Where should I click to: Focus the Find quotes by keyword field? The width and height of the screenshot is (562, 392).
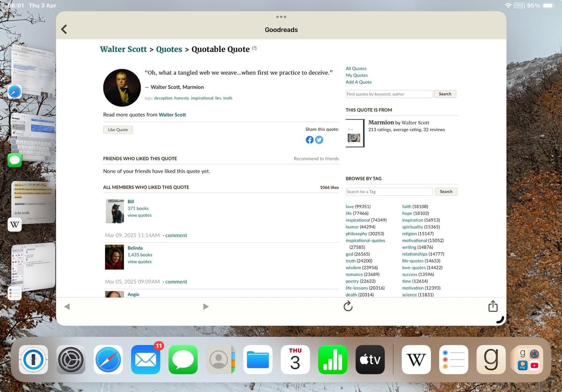pyautogui.click(x=389, y=94)
